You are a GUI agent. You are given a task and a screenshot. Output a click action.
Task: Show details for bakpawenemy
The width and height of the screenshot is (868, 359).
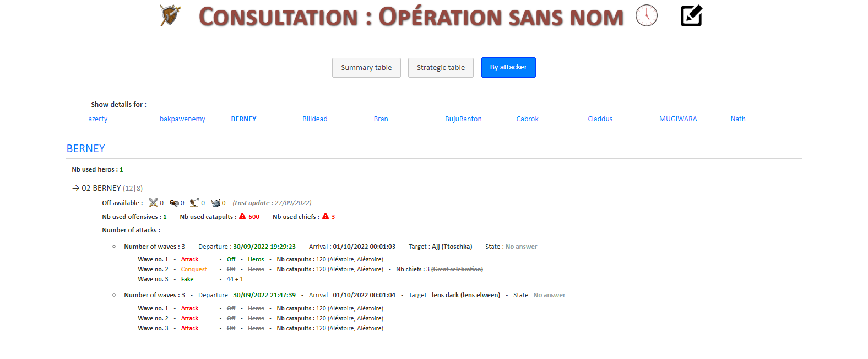tap(182, 119)
